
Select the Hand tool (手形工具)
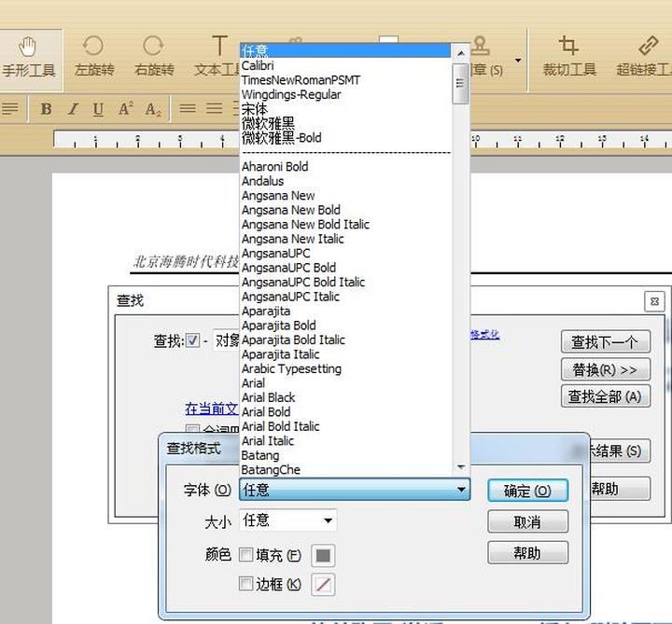[28, 59]
